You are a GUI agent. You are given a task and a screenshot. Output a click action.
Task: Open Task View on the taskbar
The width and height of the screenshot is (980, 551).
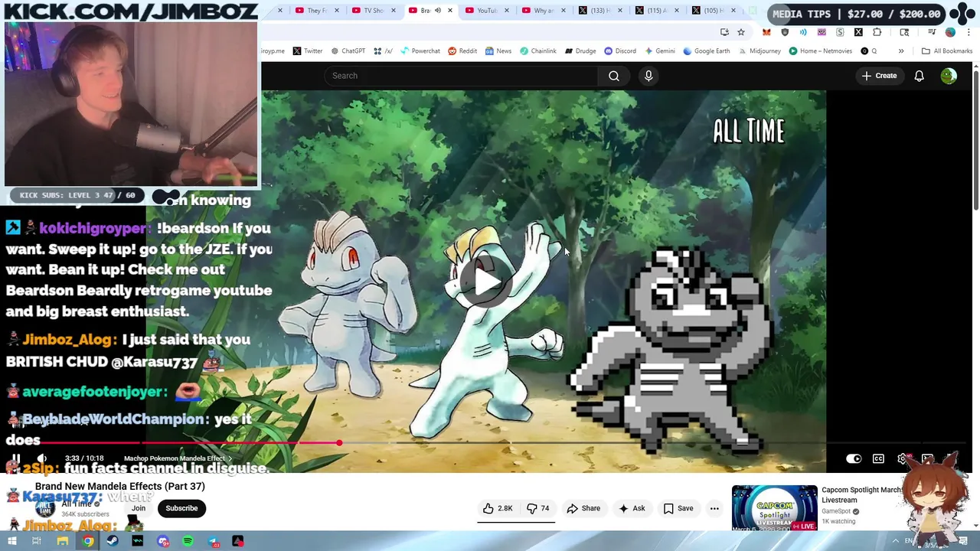coord(36,541)
